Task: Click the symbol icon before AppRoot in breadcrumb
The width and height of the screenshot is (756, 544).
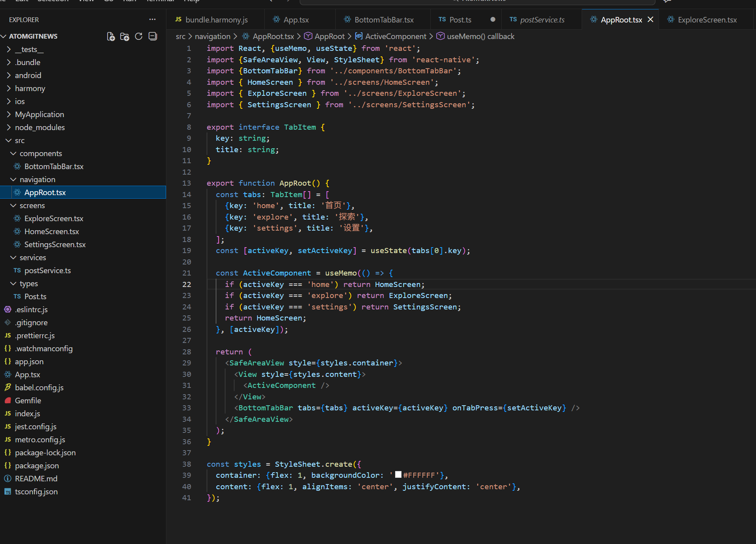Action: pyautogui.click(x=308, y=36)
